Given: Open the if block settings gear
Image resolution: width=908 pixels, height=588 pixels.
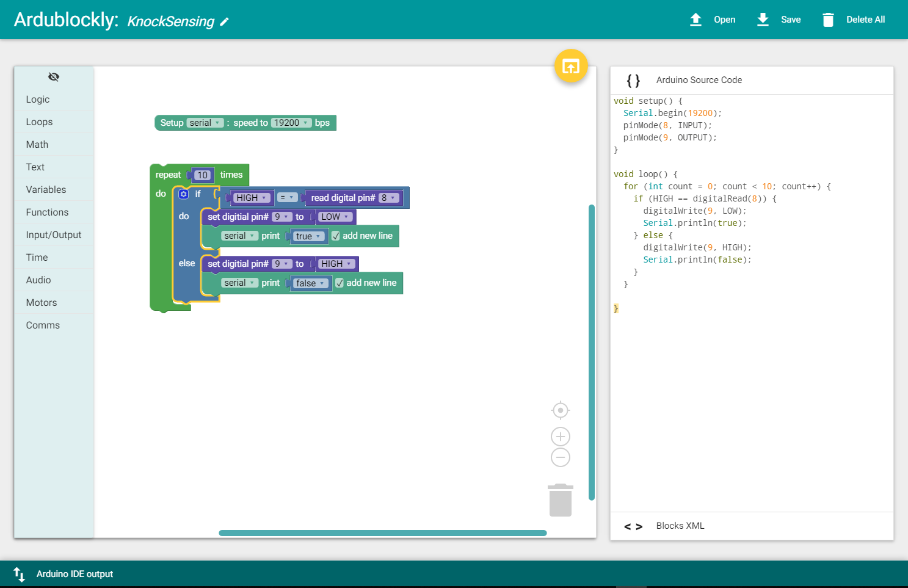Looking at the screenshot, I should pyautogui.click(x=183, y=194).
